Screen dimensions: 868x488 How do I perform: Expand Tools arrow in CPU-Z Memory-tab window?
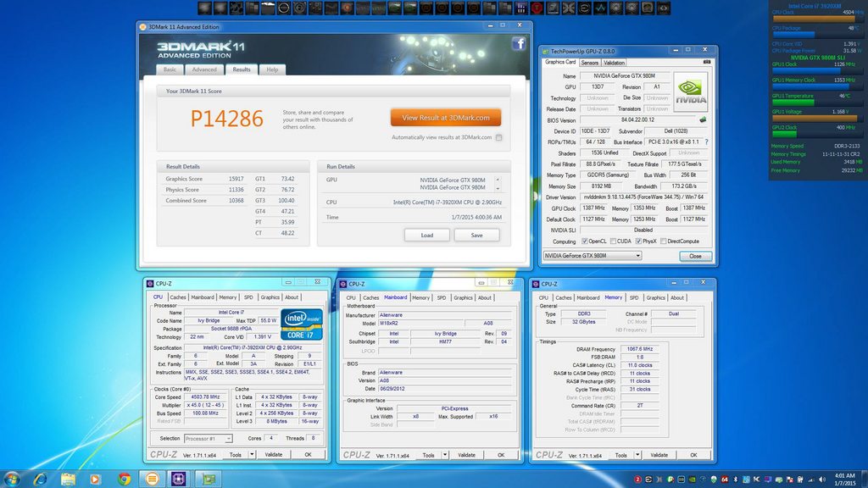(x=637, y=455)
